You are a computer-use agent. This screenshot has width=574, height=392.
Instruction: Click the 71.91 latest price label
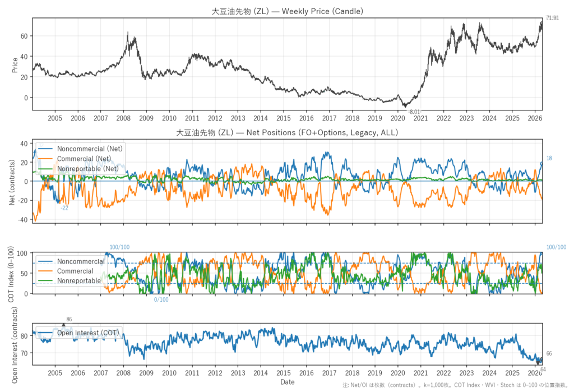(552, 18)
